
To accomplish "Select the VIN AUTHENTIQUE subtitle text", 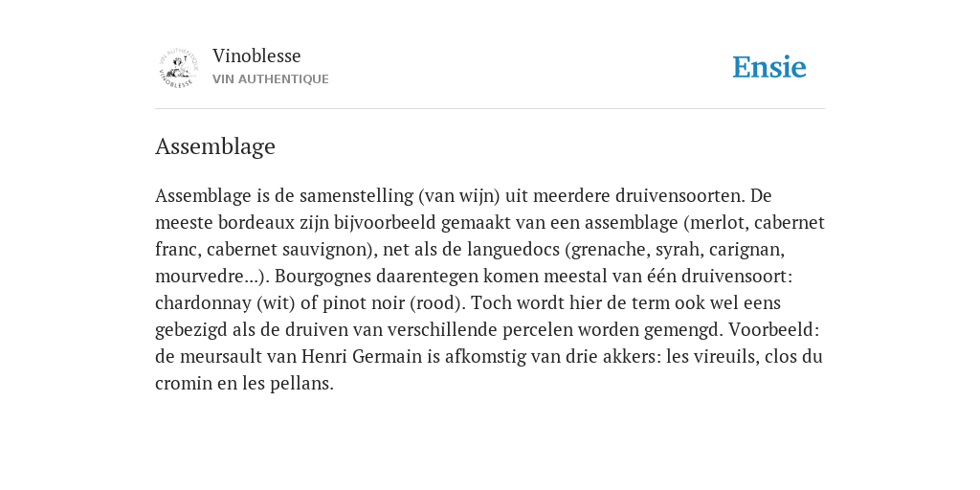I will click(x=271, y=79).
